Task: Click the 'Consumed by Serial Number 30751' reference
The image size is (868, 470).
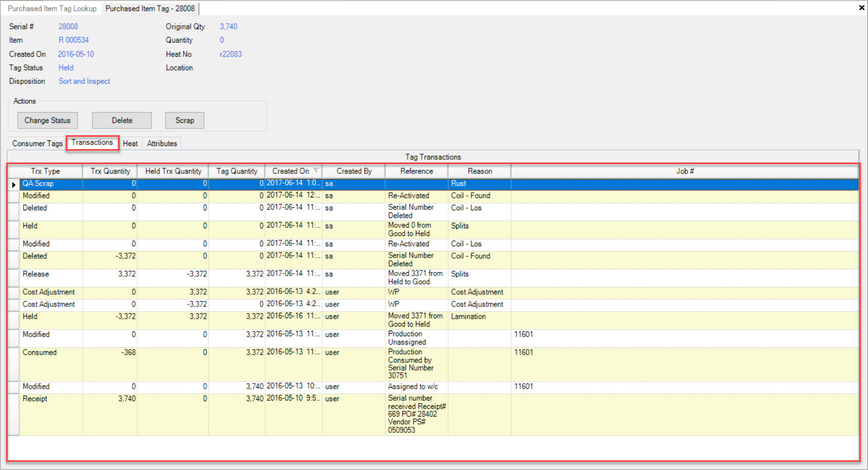Action: point(417,364)
